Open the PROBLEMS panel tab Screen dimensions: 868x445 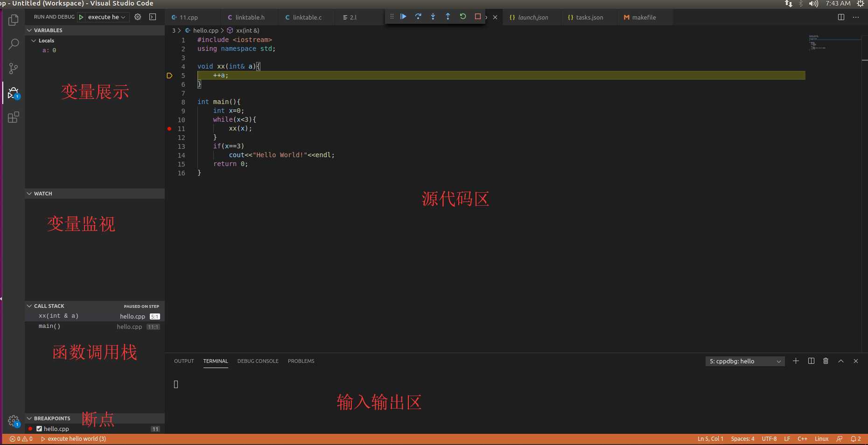coord(301,361)
